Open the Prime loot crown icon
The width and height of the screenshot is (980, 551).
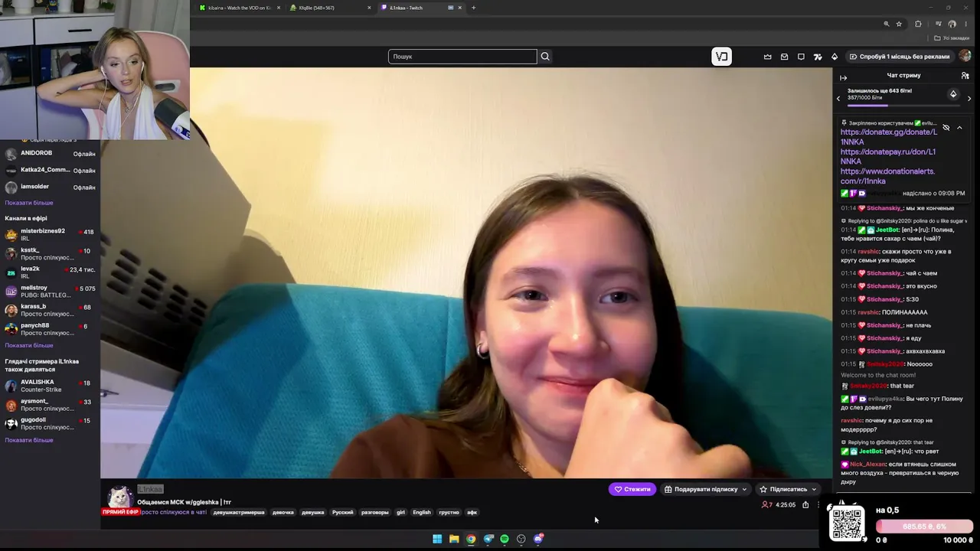point(768,57)
